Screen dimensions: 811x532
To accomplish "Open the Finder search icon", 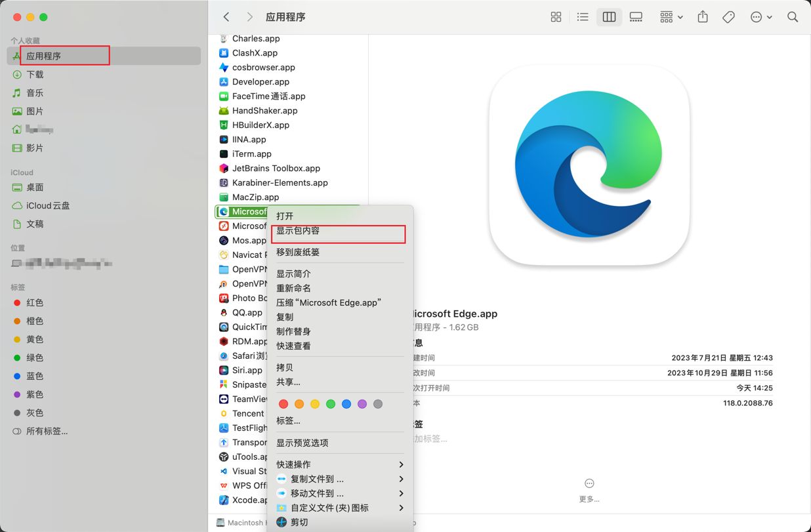I will pos(793,17).
